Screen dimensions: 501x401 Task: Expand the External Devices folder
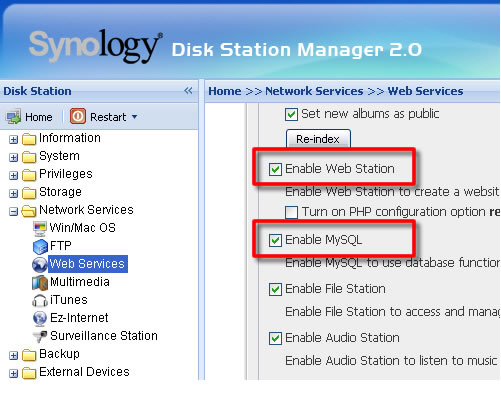coord(13,373)
